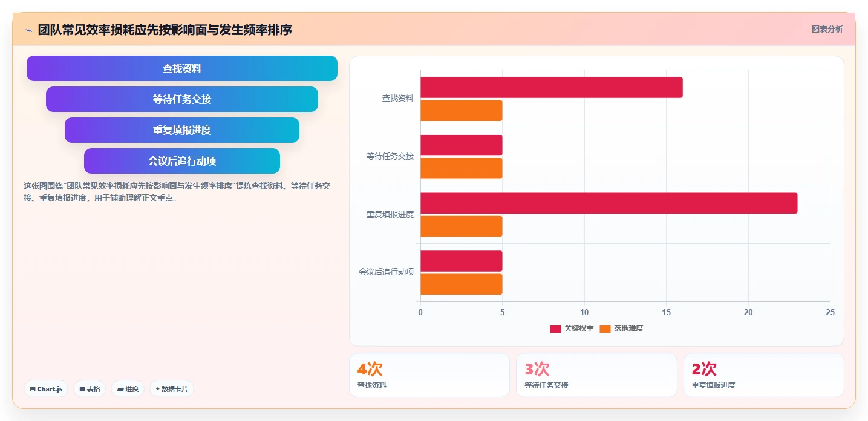Screen dimensions: 868x421
Task: Click the lightning icon beside the title
Action: [29, 30]
